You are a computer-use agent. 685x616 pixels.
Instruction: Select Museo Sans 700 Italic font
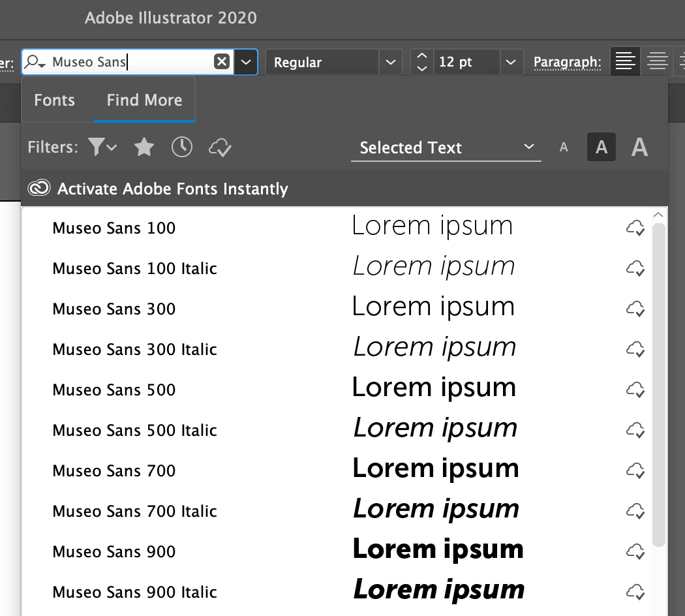pyautogui.click(x=134, y=511)
